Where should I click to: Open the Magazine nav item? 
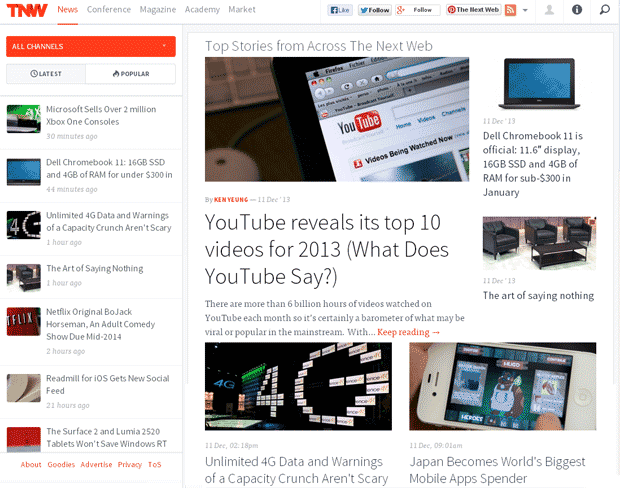tap(158, 9)
